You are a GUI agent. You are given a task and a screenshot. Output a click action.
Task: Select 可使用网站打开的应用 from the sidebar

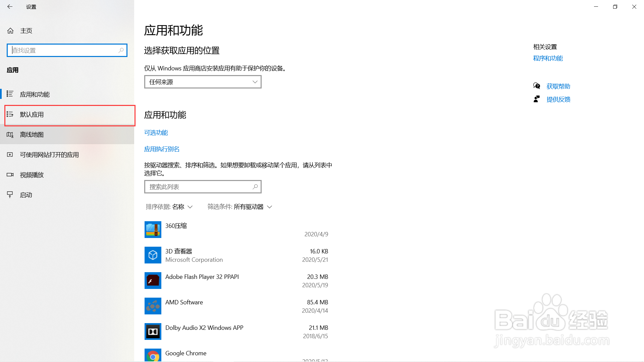coord(49,155)
